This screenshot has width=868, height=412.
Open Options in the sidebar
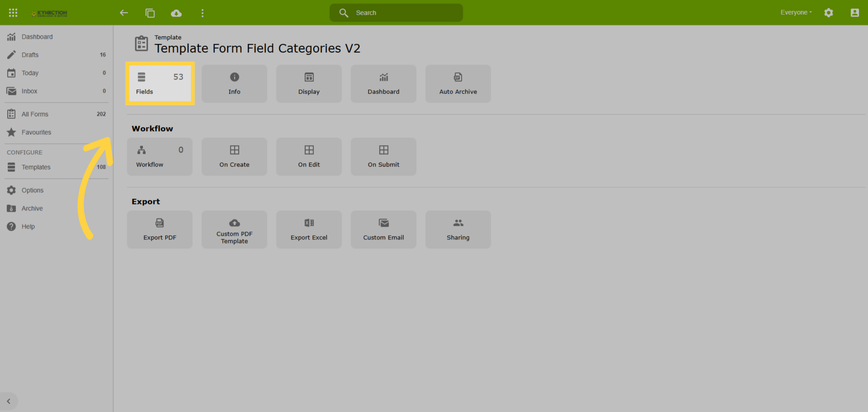point(56,190)
